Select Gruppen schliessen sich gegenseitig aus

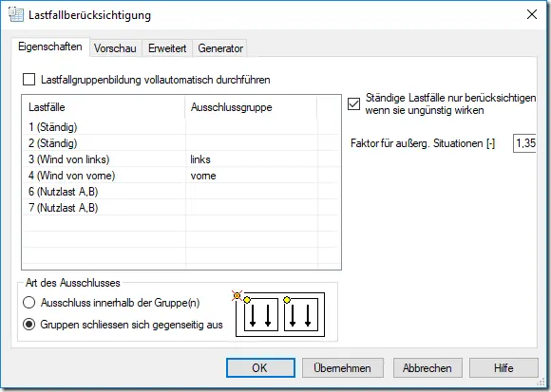point(28,325)
